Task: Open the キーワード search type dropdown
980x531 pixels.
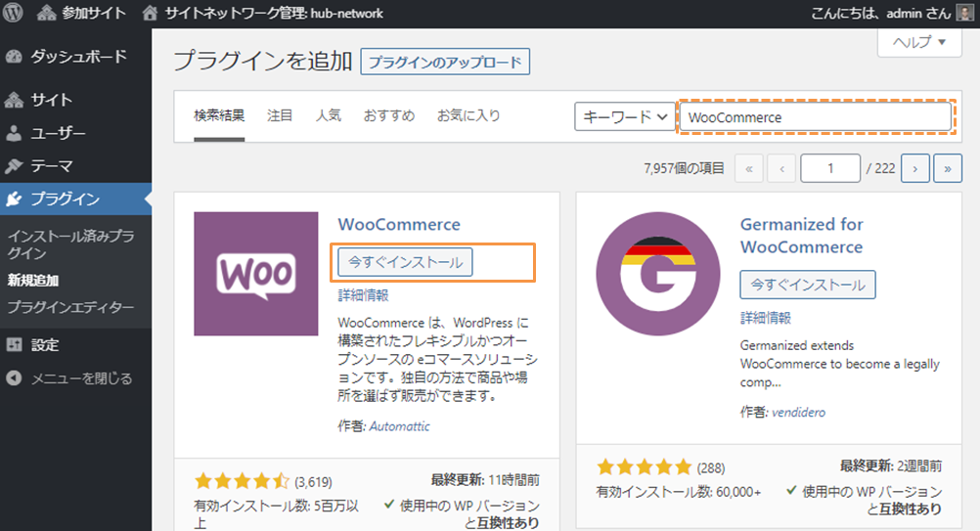Action: tap(625, 116)
